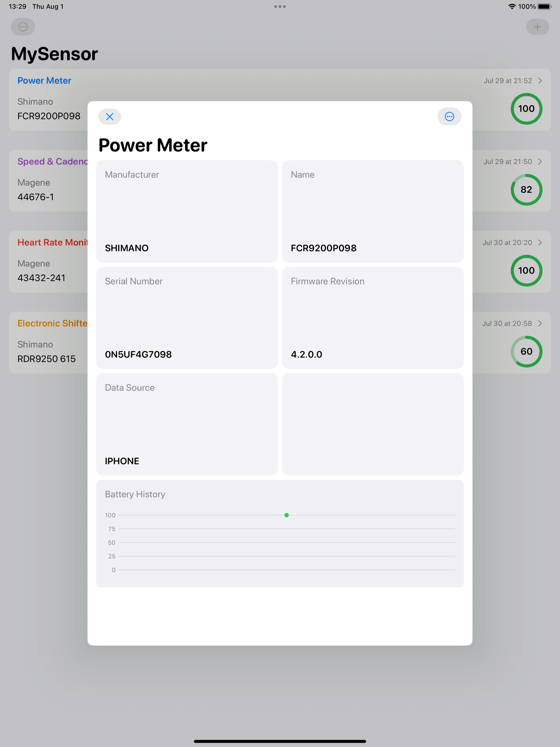Tap the three-dot multitasking indicator
This screenshot has width=560, height=747.
tap(280, 6)
